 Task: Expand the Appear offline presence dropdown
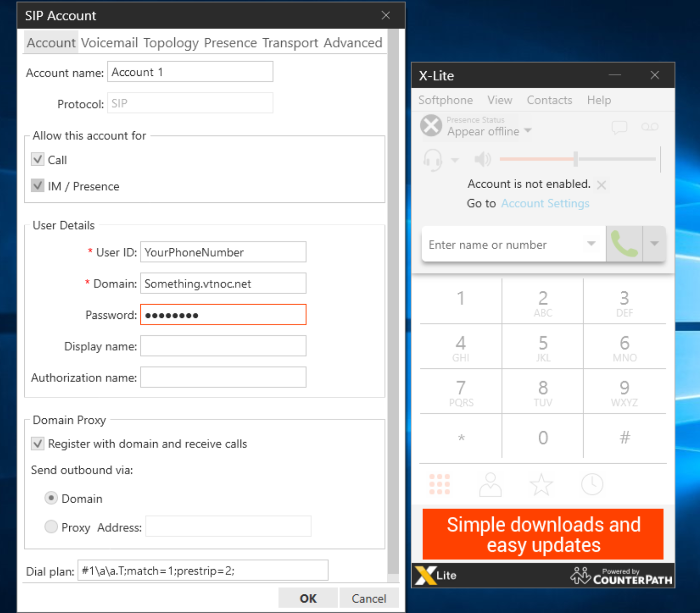528,131
